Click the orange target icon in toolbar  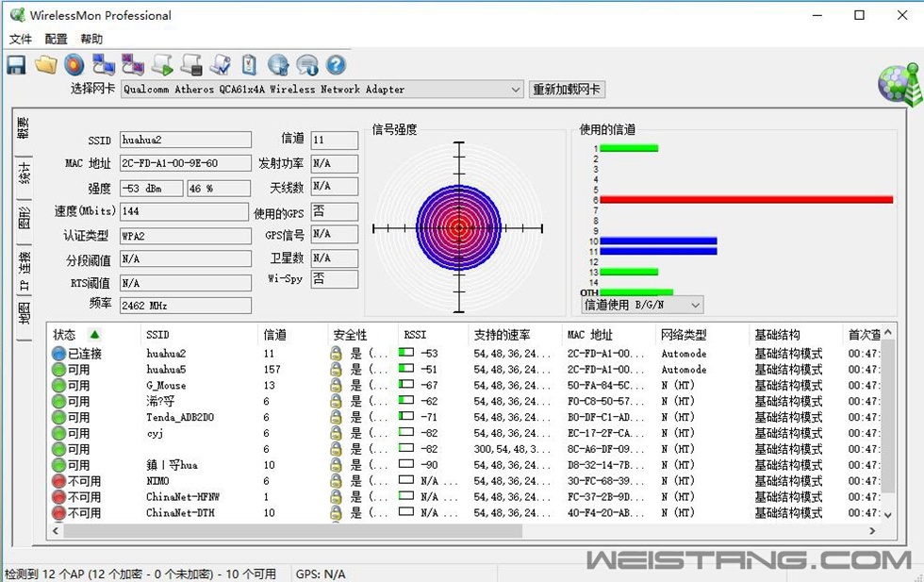pos(74,65)
